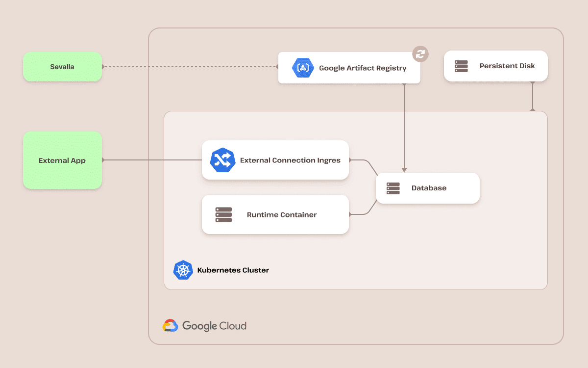Viewport: 588px width, 368px height.
Task: Click the Persistent Disk label text
Action: pos(508,66)
